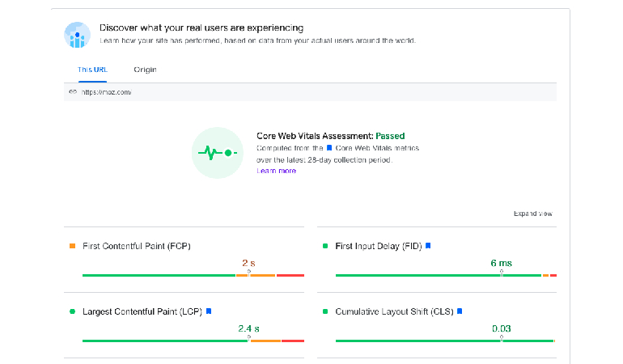Click the green Core Web Vitals pulse icon
The image size is (623, 364).
[216, 152]
